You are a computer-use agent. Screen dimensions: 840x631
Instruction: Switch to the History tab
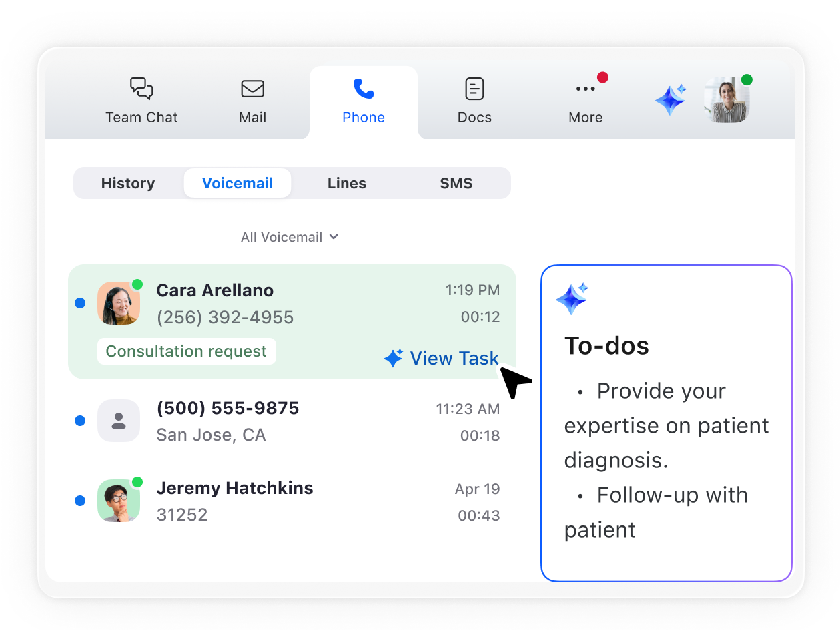pyautogui.click(x=128, y=183)
